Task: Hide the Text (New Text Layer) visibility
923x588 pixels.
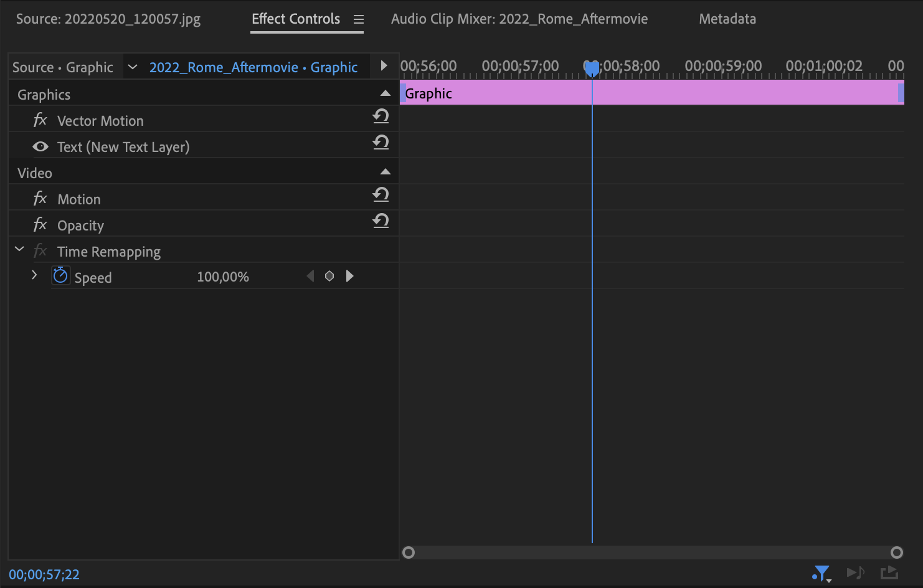Action: pyautogui.click(x=40, y=146)
